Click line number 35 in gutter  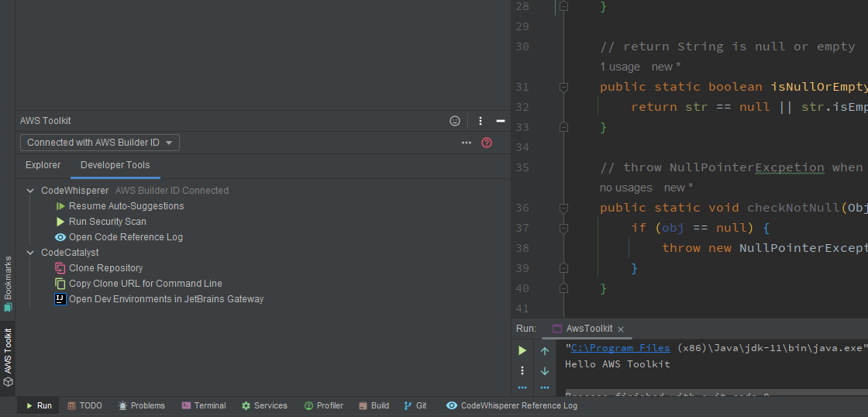522,167
